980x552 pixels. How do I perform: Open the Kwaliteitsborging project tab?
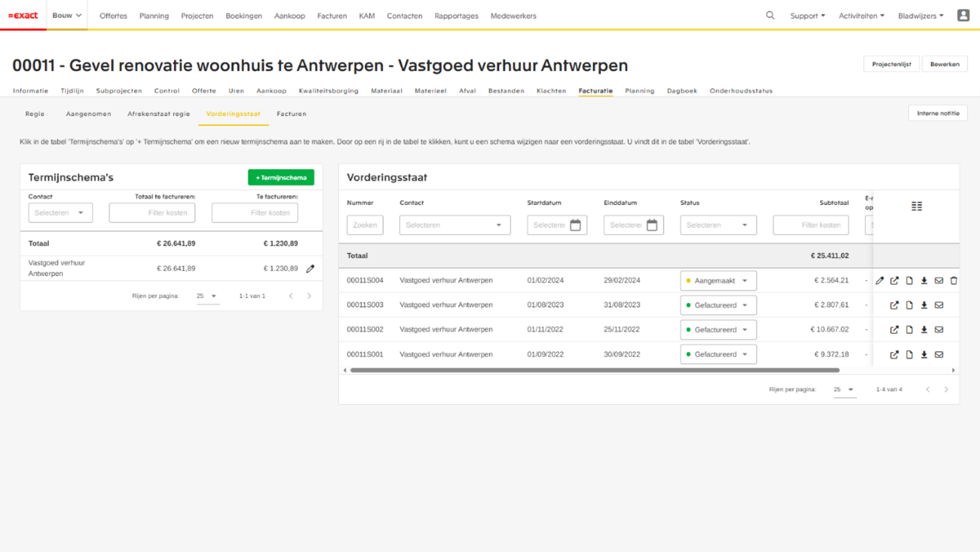(329, 91)
